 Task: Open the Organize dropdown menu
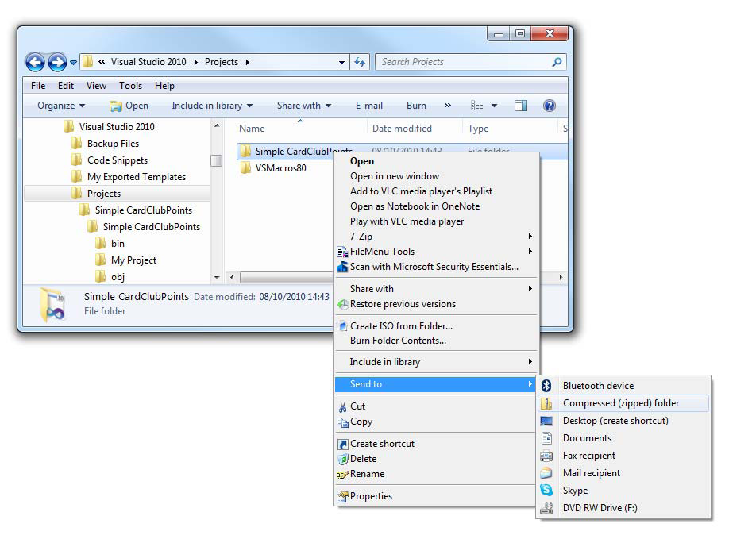(60, 106)
